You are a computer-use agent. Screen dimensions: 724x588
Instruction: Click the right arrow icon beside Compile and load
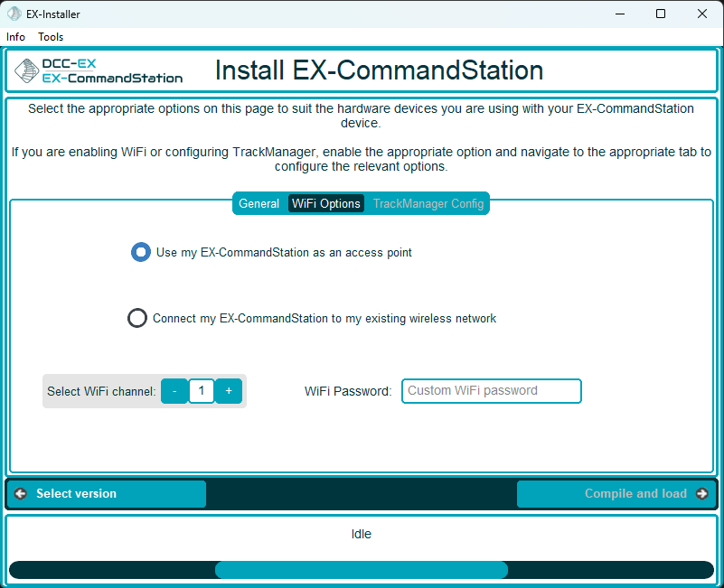pyautogui.click(x=702, y=494)
